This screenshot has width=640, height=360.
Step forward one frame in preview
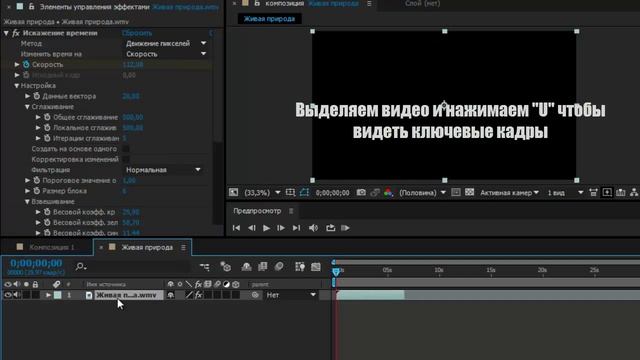point(281,228)
